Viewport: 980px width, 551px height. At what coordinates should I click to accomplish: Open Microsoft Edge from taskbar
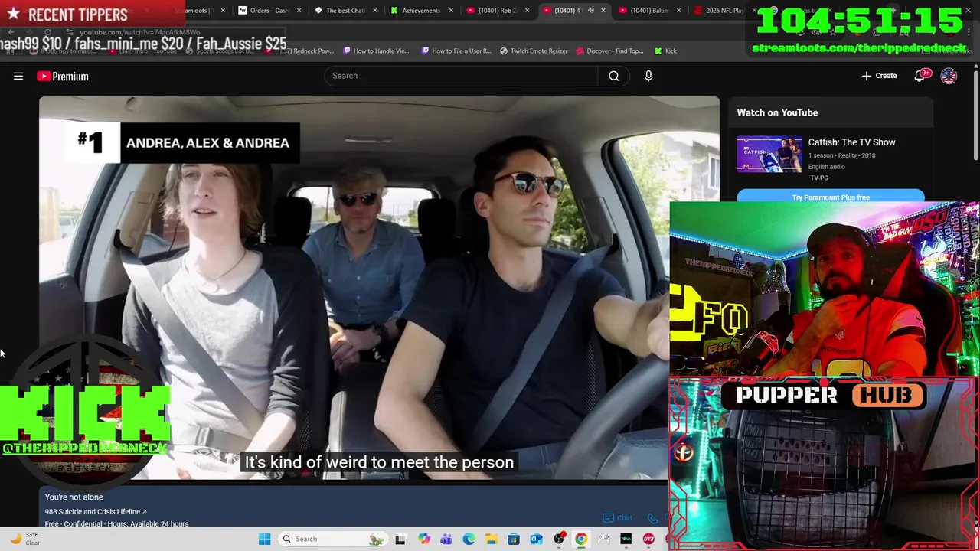[469, 539]
